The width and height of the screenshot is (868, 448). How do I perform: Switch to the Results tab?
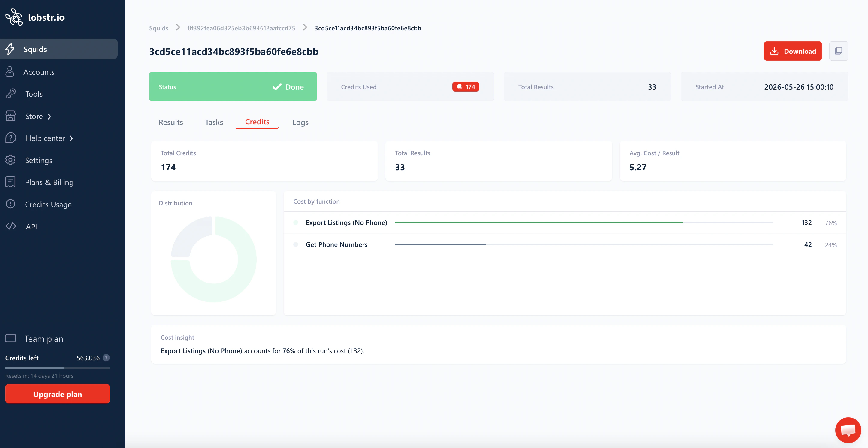(x=171, y=122)
